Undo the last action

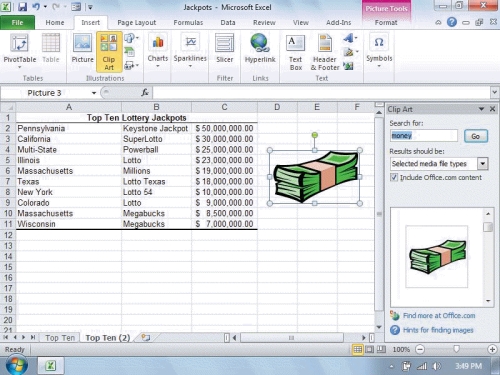[x=36, y=7]
